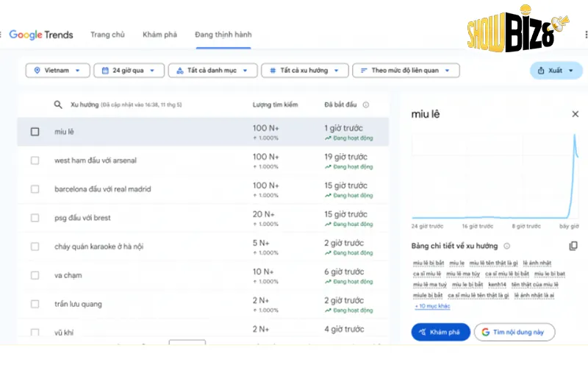Click the Google Trends logo
This screenshot has height=368, width=588.
pyautogui.click(x=41, y=35)
